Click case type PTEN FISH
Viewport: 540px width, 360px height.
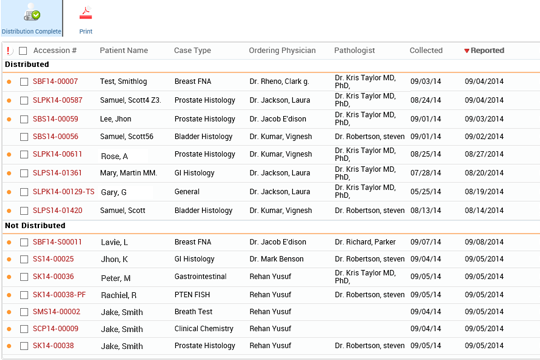[192, 295]
